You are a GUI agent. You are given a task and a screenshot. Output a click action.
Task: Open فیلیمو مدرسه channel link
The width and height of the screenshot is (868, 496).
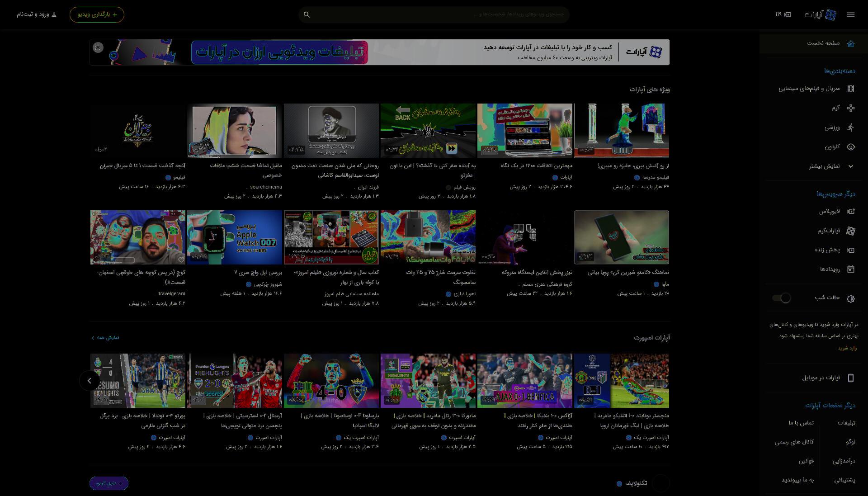tap(656, 177)
